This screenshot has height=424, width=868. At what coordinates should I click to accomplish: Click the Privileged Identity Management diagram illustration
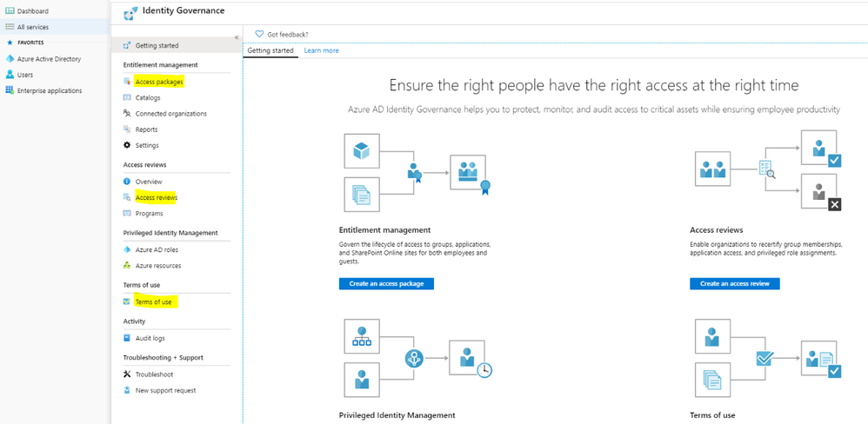click(418, 357)
